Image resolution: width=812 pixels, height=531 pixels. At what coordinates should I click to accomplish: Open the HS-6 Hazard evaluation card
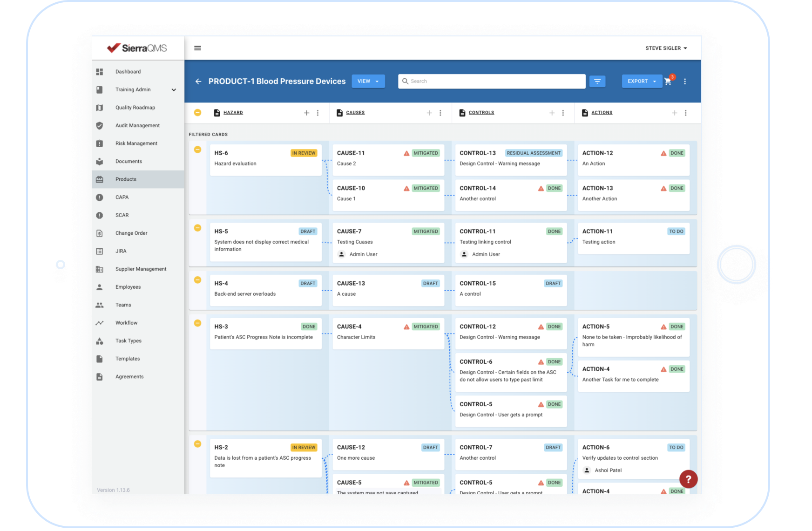click(x=265, y=160)
